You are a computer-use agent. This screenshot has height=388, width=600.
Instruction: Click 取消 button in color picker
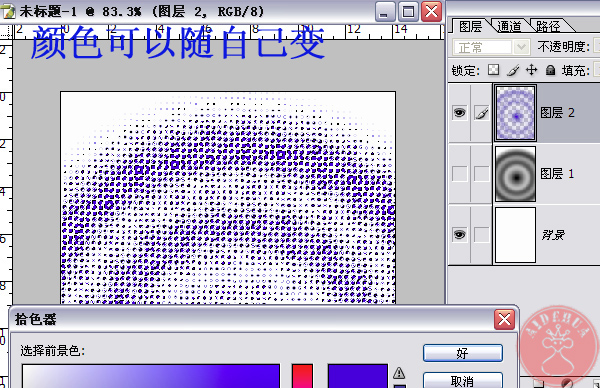click(463, 380)
